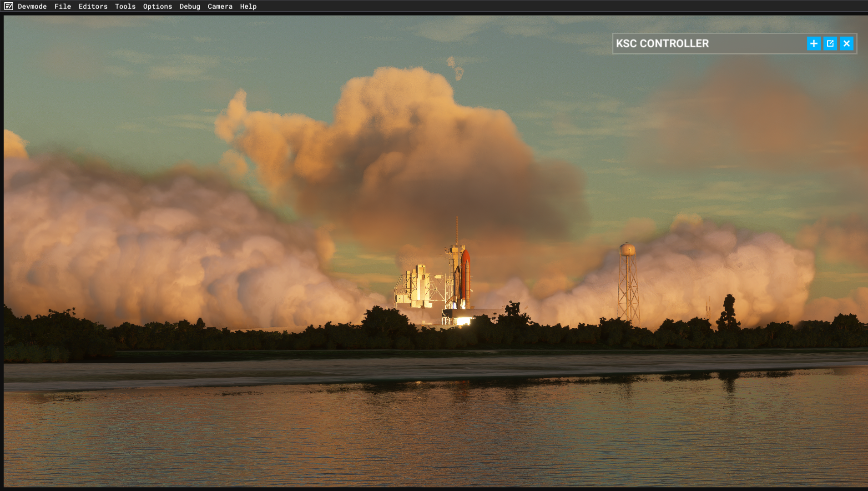Close the KSC Controller panel
This screenshot has width=868, height=491.
[x=846, y=44]
